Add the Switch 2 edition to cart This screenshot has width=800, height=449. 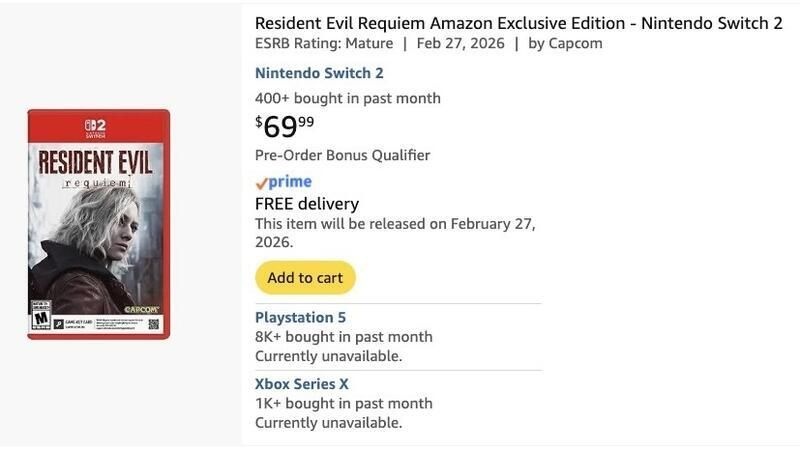pos(305,278)
